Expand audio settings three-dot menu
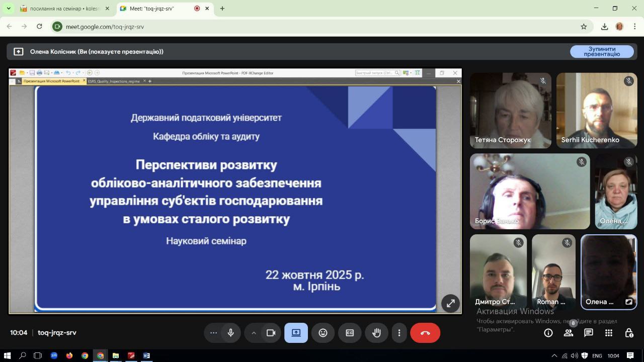This screenshot has width=644, height=362. tap(213, 333)
